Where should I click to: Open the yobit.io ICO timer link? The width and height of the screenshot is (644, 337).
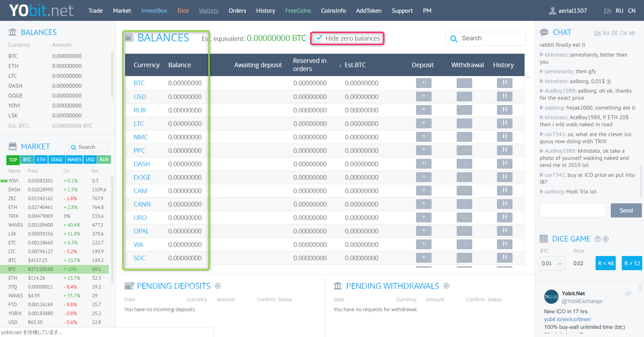[x=567, y=319]
